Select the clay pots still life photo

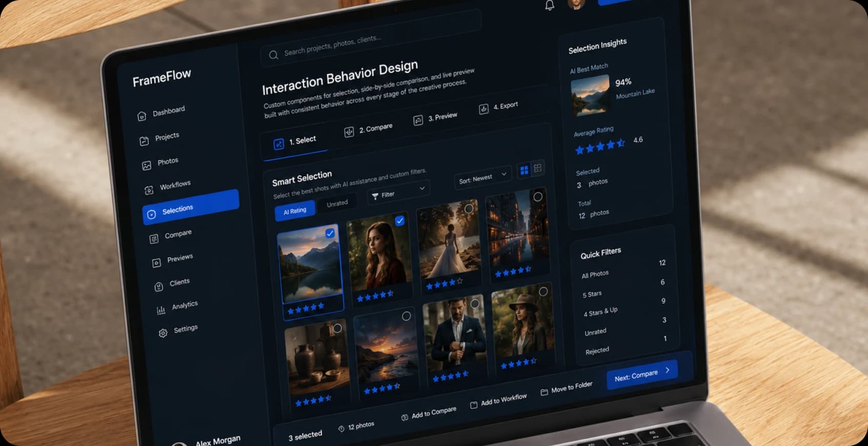pos(337,328)
